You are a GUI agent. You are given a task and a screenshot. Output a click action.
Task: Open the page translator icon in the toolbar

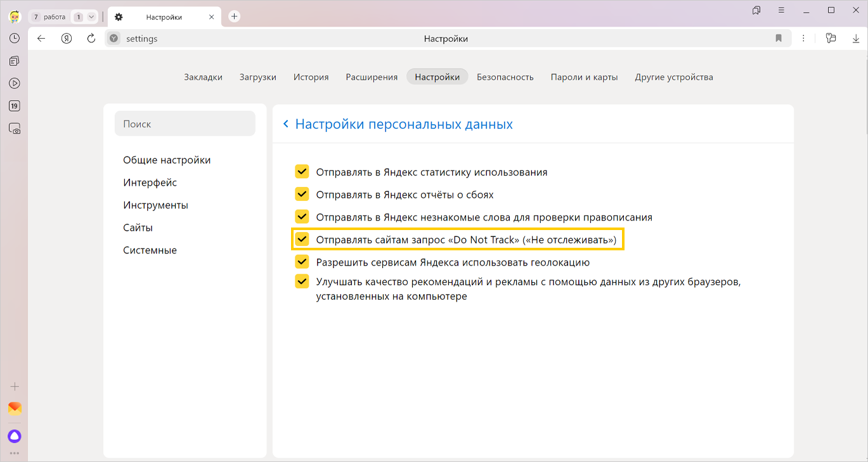tap(831, 39)
